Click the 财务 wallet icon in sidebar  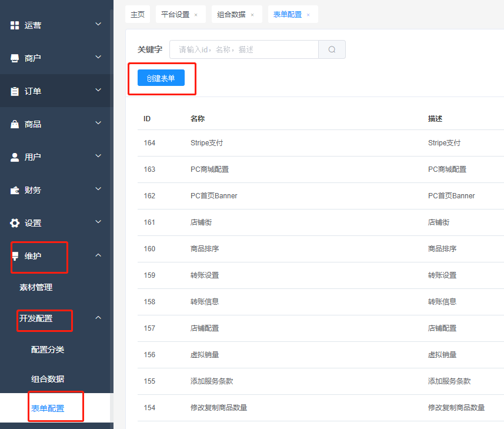coord(15,191)
